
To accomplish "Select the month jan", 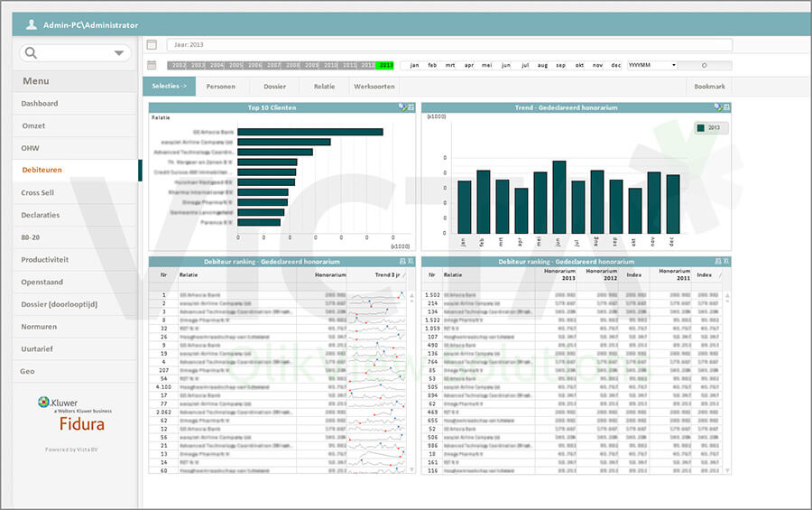I will pyautogui.click(x=414, y=65).
